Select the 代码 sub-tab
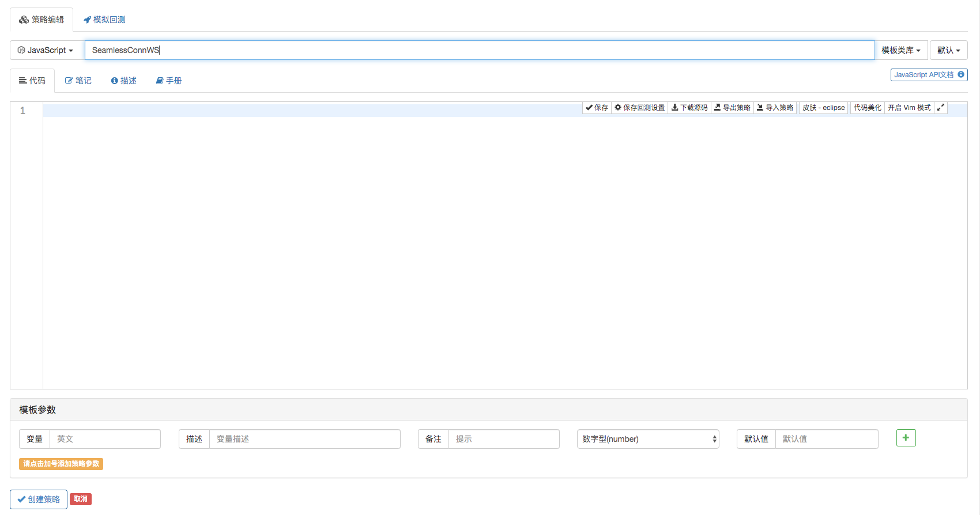This screenshot has width=980, height=515. (32, 81)
